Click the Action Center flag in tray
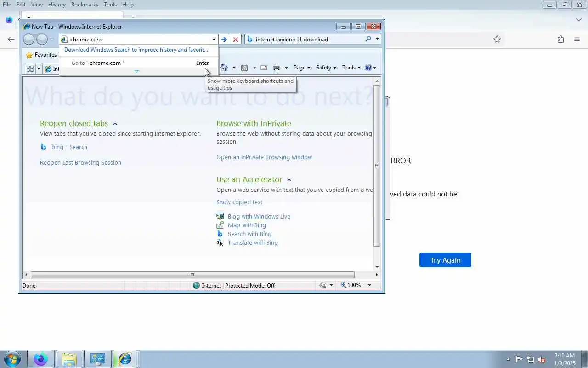This screenshot has height=368, width=588. click(x=519, y=359)
